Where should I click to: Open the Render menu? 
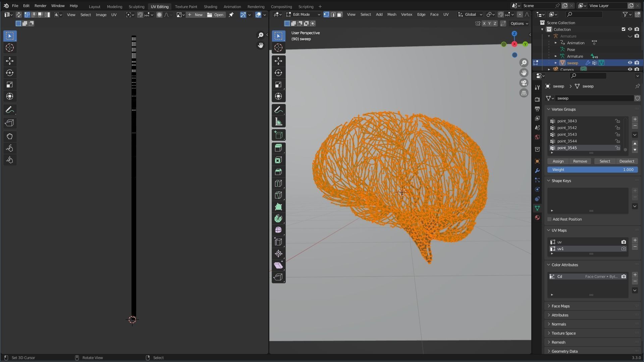[40, 6]
